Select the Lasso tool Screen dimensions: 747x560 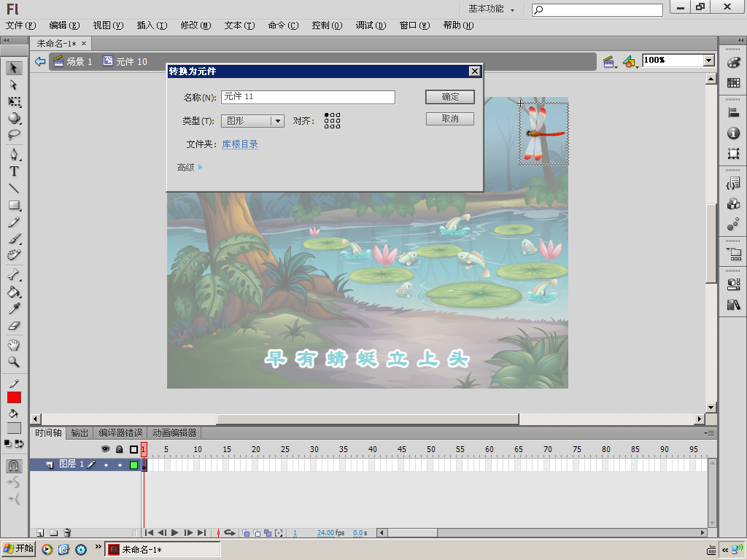tap(14, 136)
